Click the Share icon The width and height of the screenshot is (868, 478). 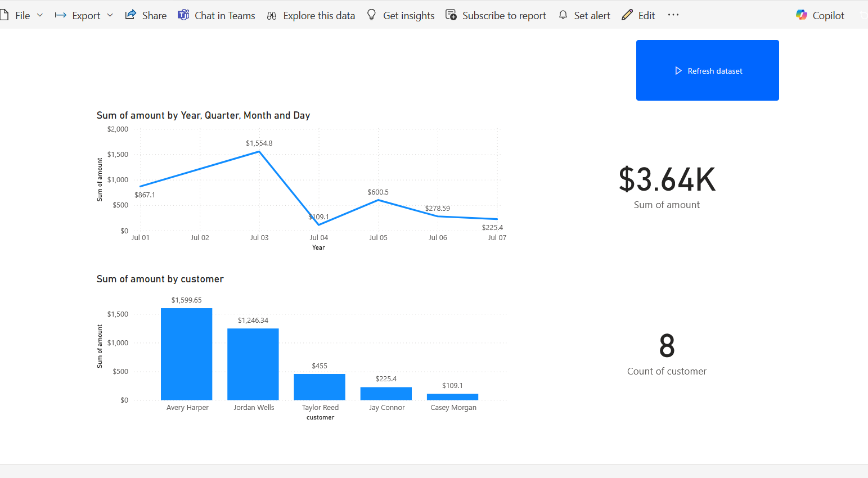click(x=130, y=15)
